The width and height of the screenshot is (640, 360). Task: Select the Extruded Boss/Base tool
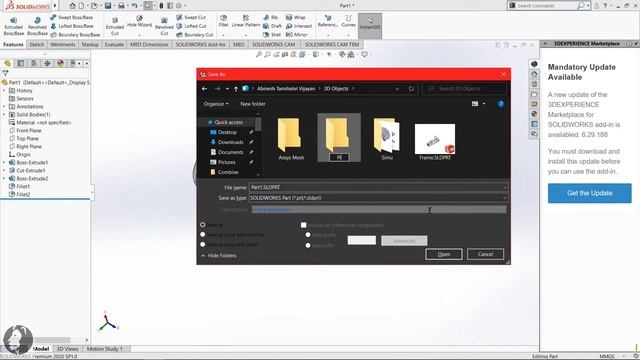click(x=13, y=27)
